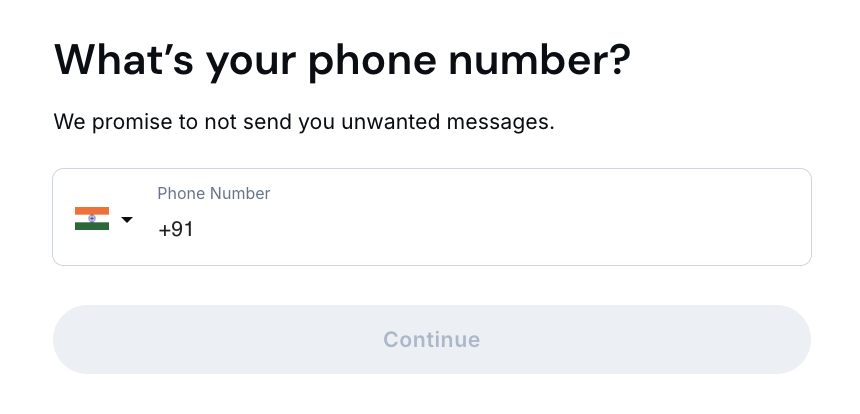Click the +91 country code prefix
This screenshot has height=414, width=860.
click(175, 229)
